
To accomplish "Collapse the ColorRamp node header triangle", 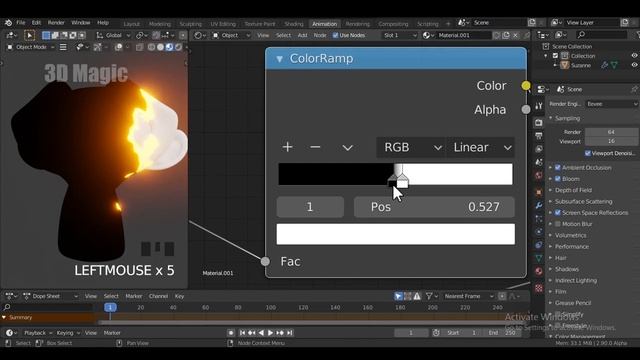I will coord(280,59).
